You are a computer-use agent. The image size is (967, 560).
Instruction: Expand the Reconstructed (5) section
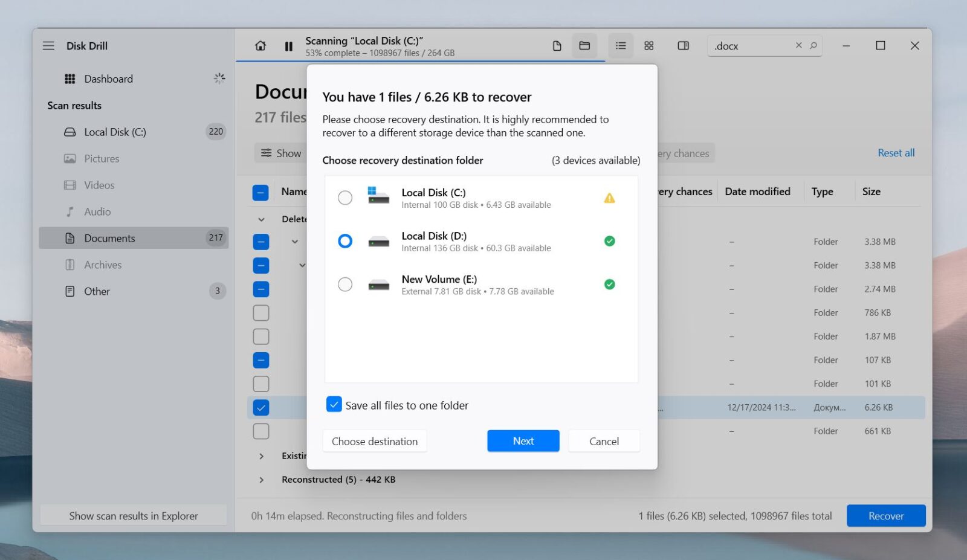[x=261, y=479]
